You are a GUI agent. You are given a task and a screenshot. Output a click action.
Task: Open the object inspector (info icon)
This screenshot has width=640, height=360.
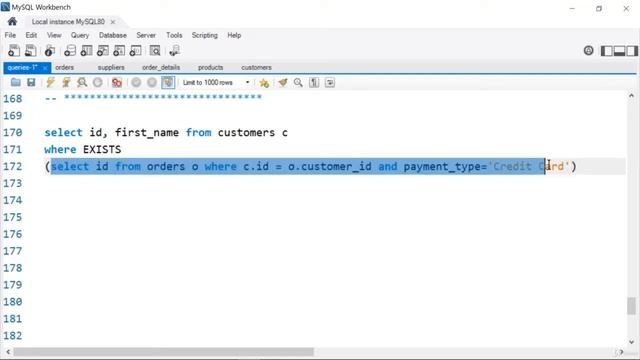pyautogui.click(x=49, y=51)
